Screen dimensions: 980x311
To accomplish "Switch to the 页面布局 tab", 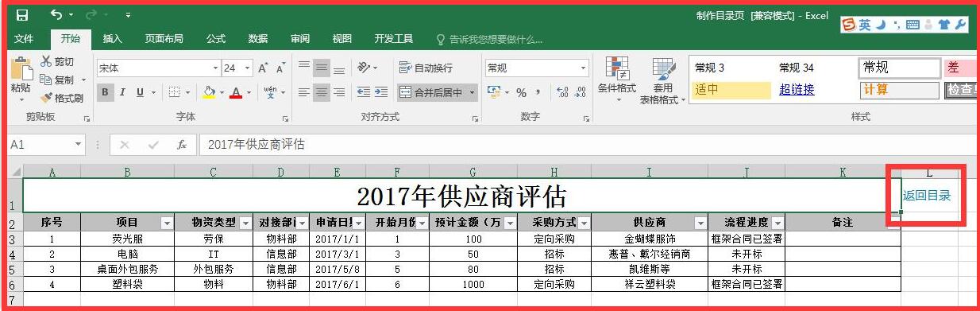I will point(164,38).
